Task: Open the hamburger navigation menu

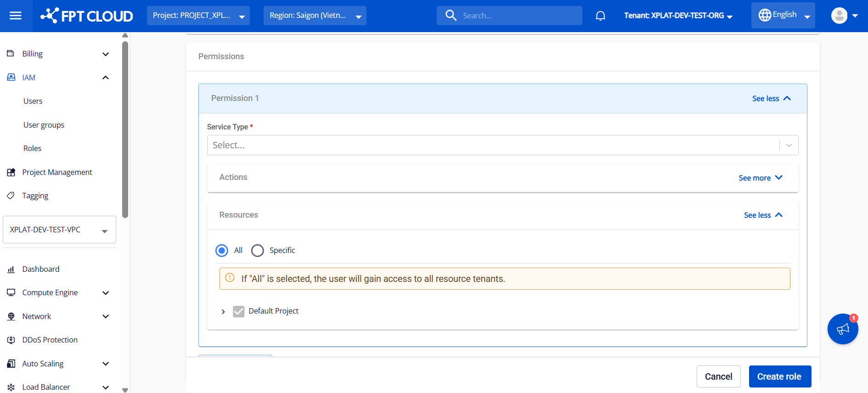Action: [x=16, y=16]
